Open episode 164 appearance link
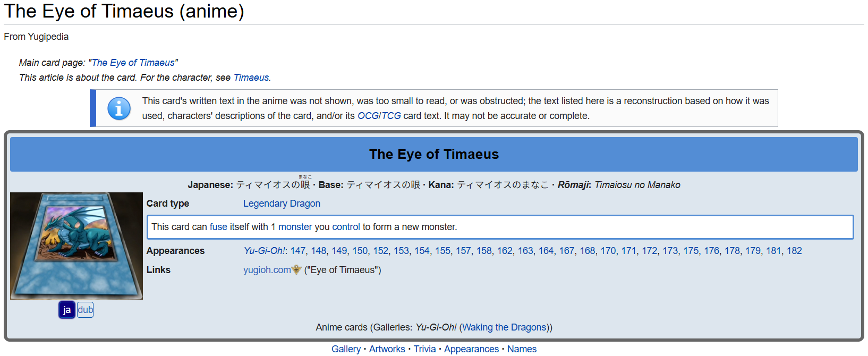The image size is (868, 356). (546, 251)
